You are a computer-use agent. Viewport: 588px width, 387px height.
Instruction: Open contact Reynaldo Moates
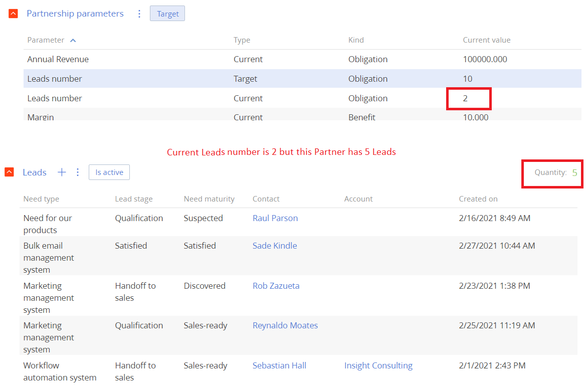[x=285, y=325]
